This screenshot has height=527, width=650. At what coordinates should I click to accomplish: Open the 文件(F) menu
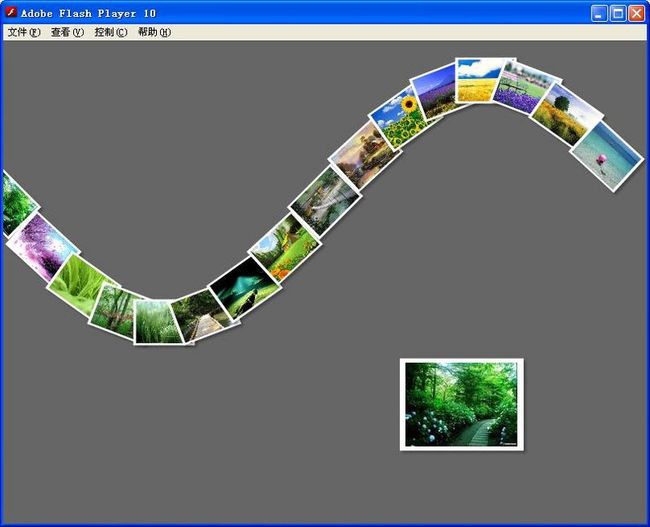[x=24, y=32]
